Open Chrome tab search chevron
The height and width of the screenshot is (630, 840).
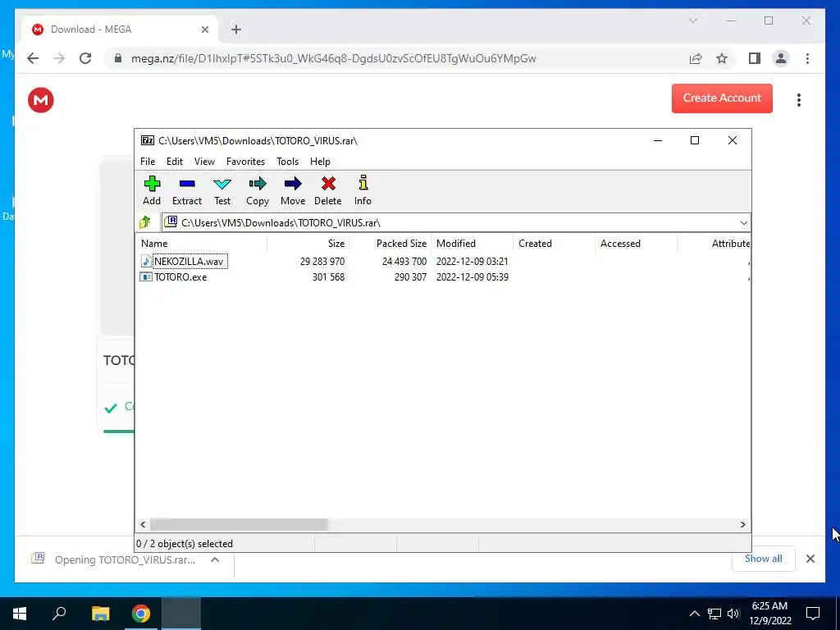pyautogui.click(x=692, y=21)
